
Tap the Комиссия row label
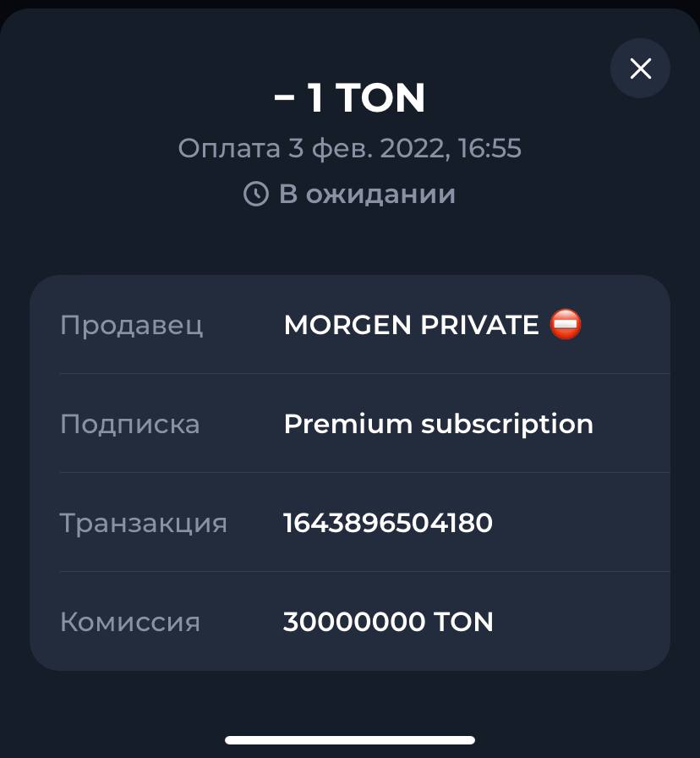click(130, 622)
